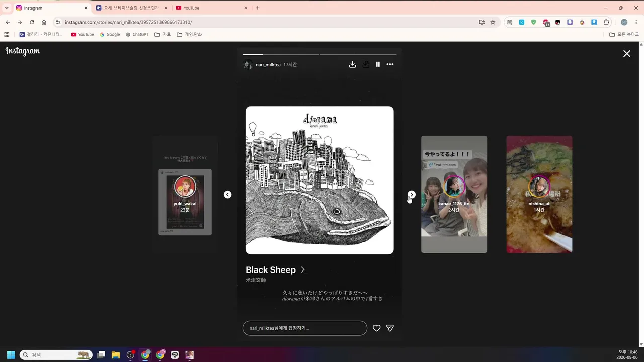Open kanae_1126_ito's story preview

point(454,195)
